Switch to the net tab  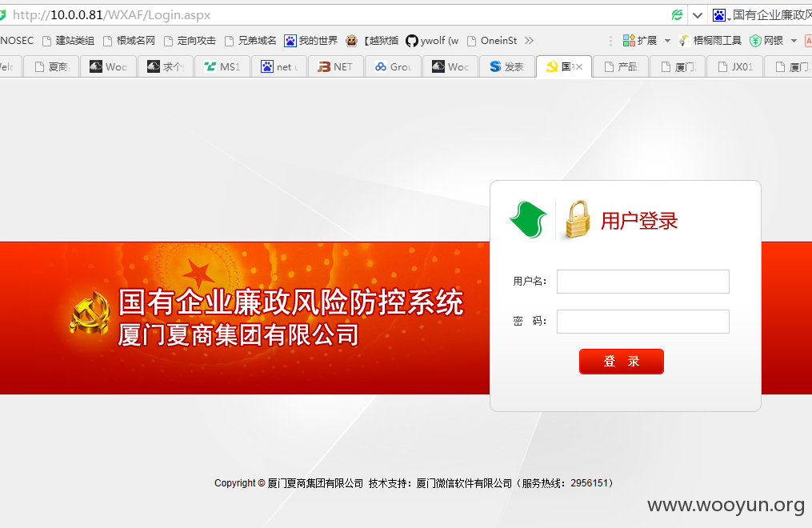(278, 66)
